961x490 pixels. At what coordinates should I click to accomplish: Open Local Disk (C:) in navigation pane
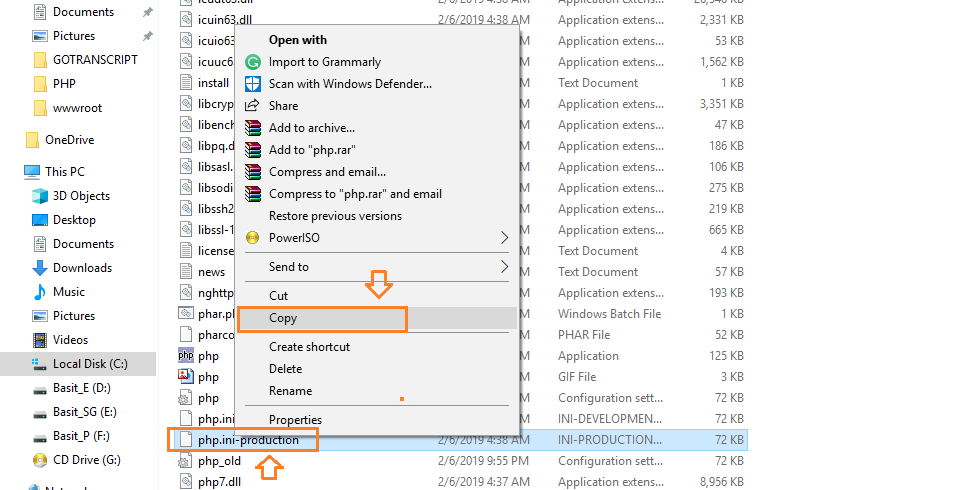(x=89, y=364)
